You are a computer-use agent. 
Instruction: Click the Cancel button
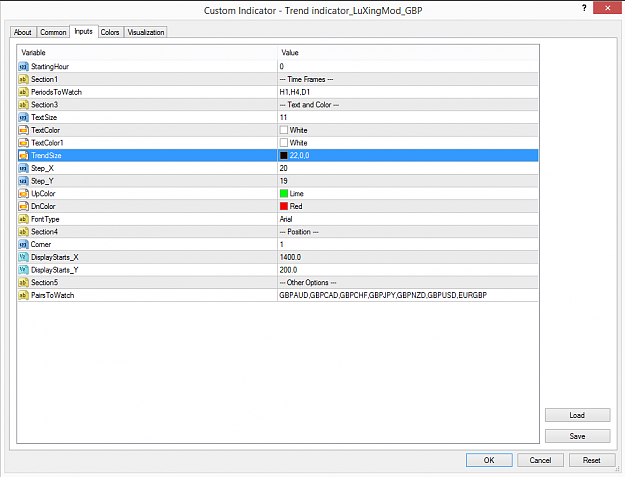(x=540, y=460)
